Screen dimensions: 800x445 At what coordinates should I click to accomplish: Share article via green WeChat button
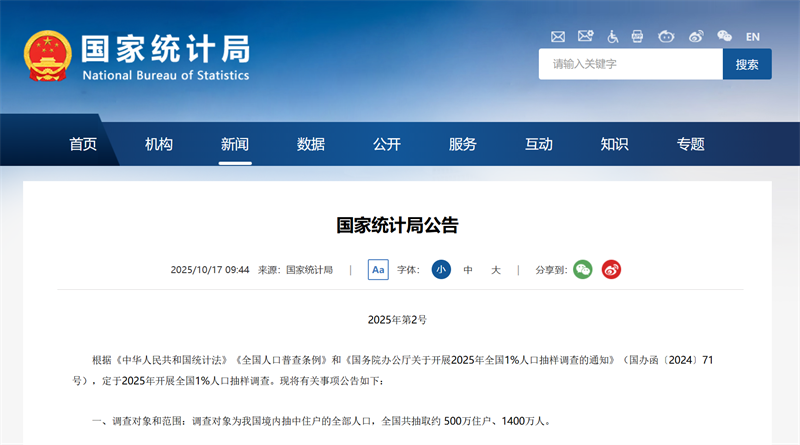583,270
